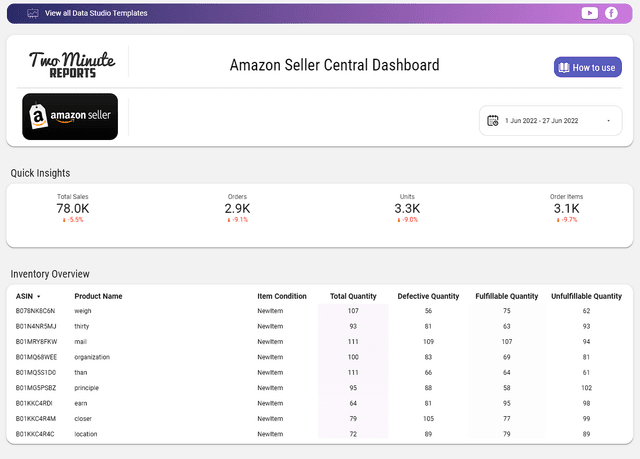Viewport: 640px width, 459px height.
Task: Click the Inventory Overview heading
Action: pos(50,274)
